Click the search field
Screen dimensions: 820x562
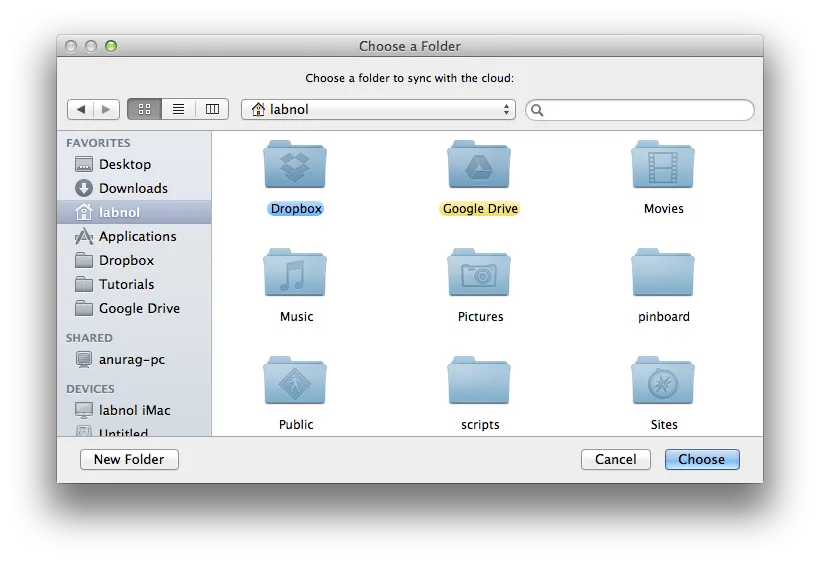coord(640,110)
